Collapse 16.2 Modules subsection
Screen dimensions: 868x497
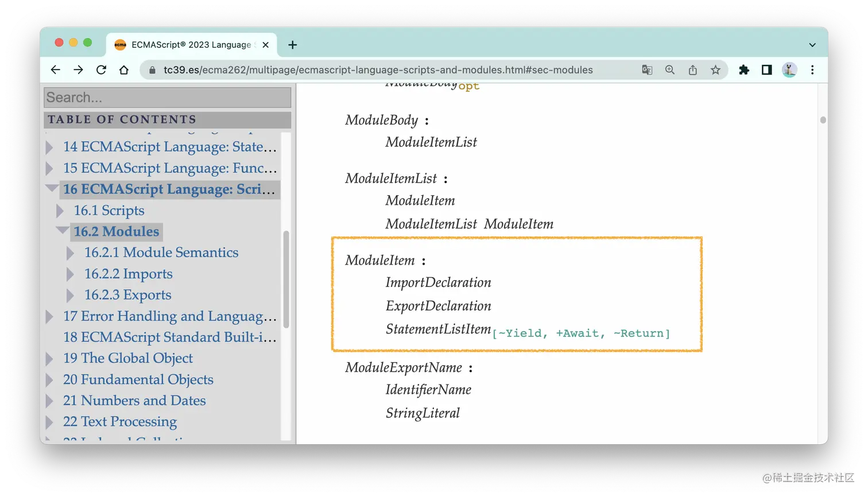click(62, 231)
